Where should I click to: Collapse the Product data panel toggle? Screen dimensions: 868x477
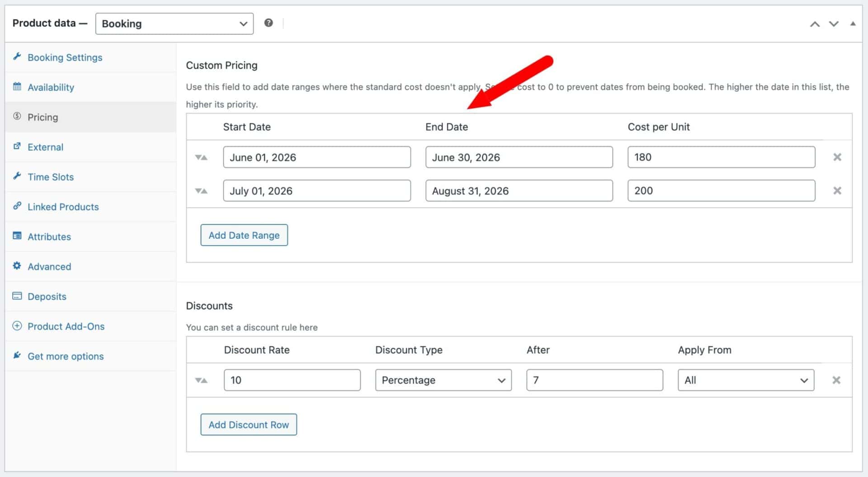coord(853,24)
